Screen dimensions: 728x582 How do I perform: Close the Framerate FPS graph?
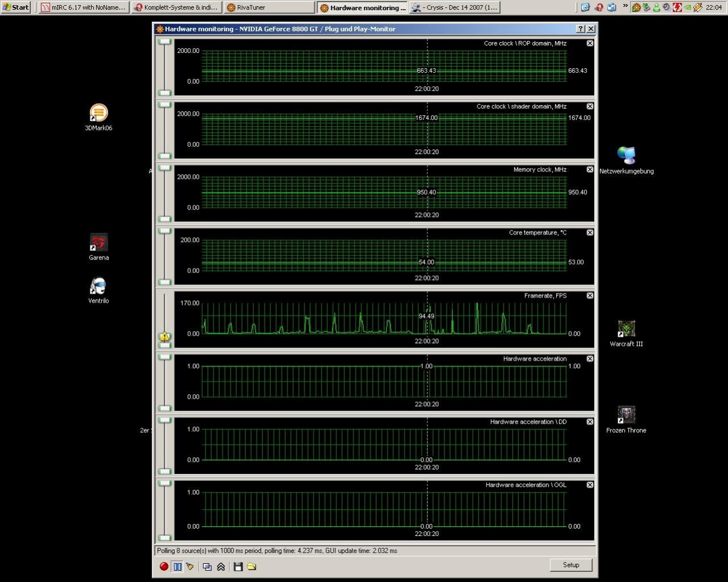(x=590, y=296)
